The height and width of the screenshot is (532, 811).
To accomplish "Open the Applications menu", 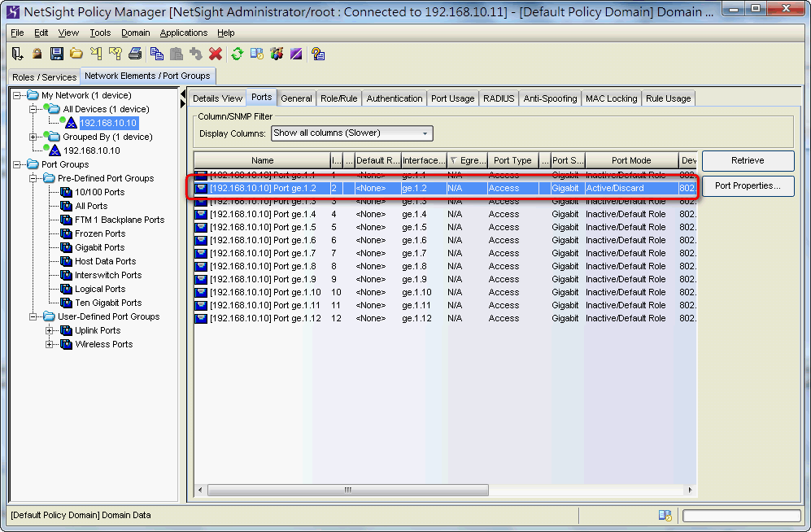I will tap(184, 33).
